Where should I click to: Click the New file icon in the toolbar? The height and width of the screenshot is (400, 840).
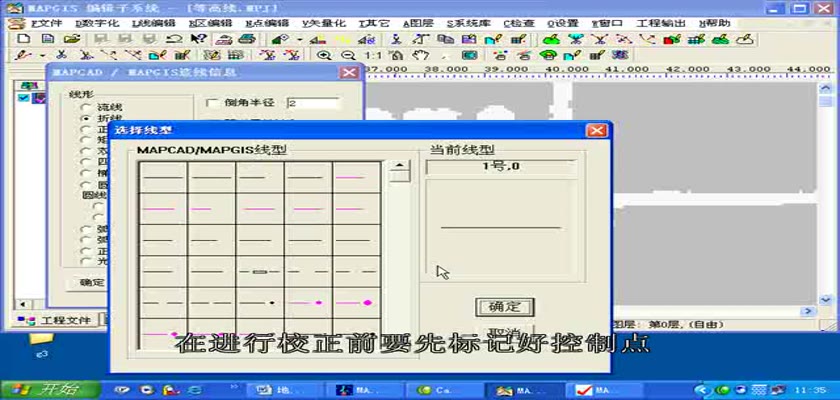click(24, 39)
